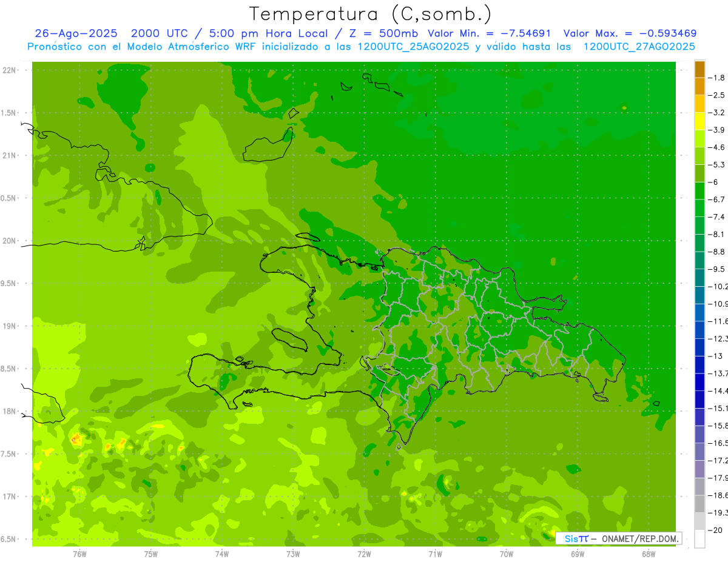Click the '21N' latitude label
The height and width of the screenshot is (562, 728).
[x=10, y=156]
